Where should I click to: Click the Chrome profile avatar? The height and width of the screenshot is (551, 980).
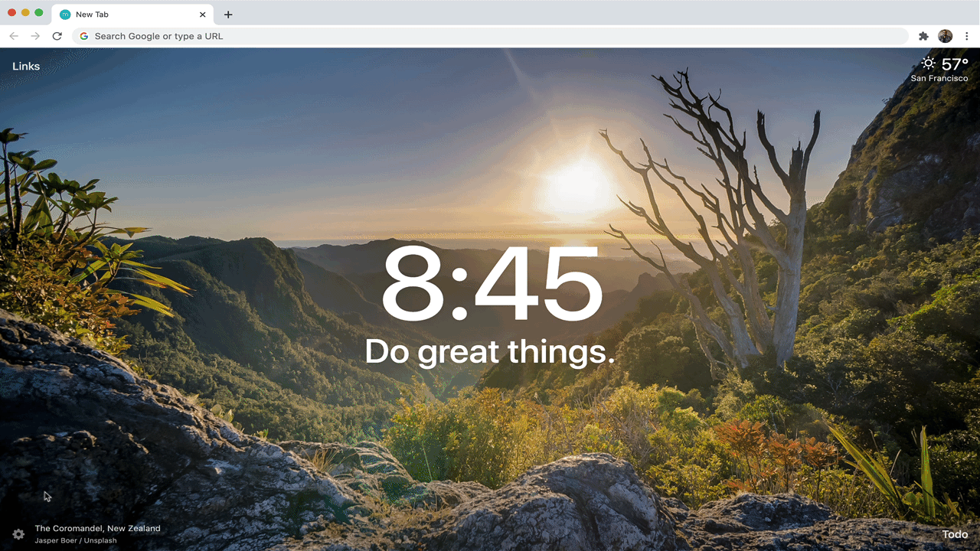pos(945,36)
